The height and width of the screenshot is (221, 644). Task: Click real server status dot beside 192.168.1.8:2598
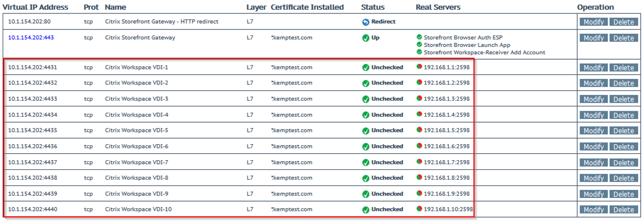(x=419, y=177)
